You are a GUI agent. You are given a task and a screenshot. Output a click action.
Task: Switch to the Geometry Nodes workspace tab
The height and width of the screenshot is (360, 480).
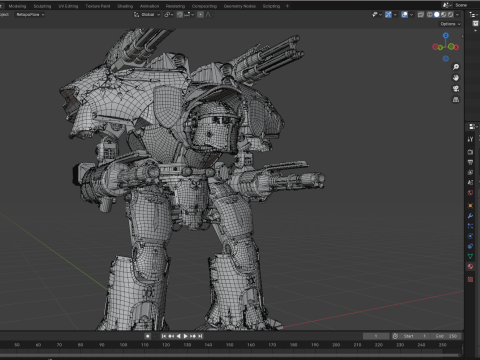pyautogui.click(x=239, y=6)
